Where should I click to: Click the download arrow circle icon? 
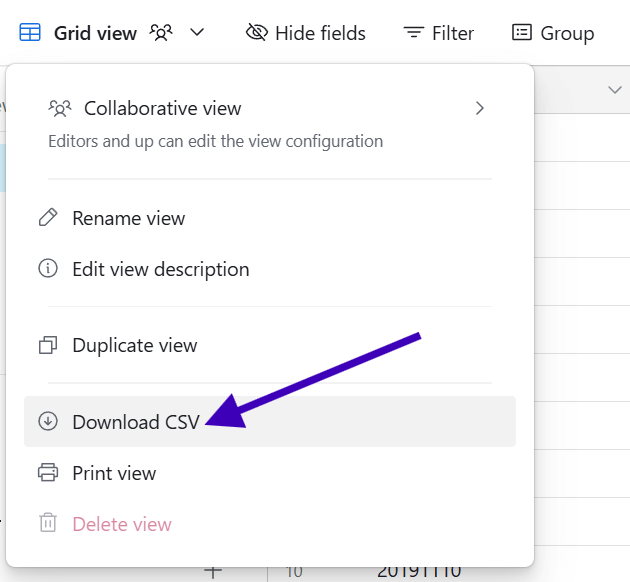48,421
